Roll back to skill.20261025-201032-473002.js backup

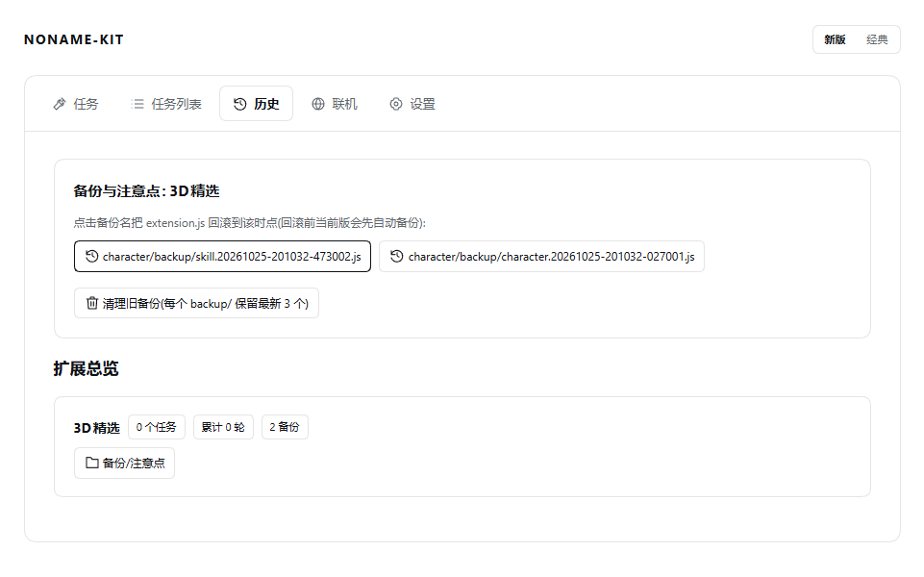pos(223,257)
